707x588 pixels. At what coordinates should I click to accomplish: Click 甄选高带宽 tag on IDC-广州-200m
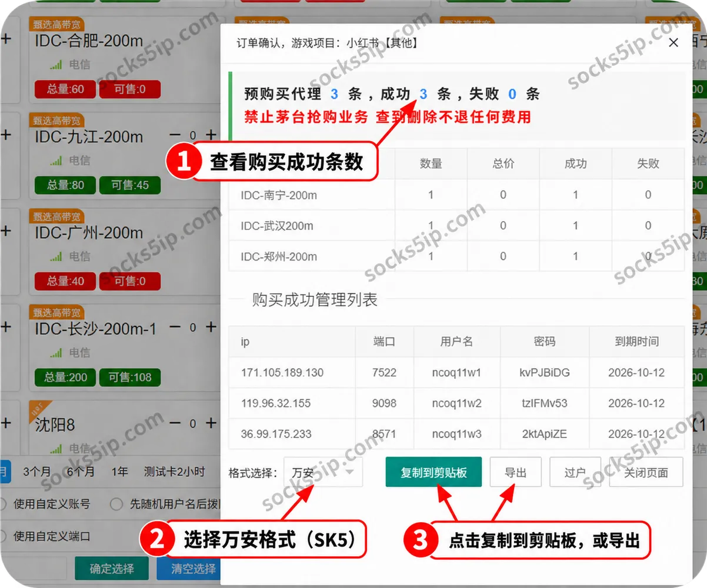[56, 217]
